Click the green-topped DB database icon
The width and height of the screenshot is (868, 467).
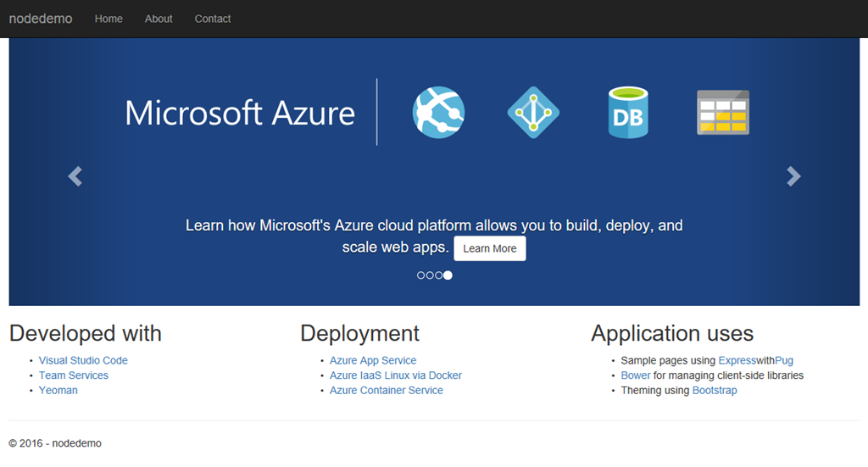click(x=627, y=112)
